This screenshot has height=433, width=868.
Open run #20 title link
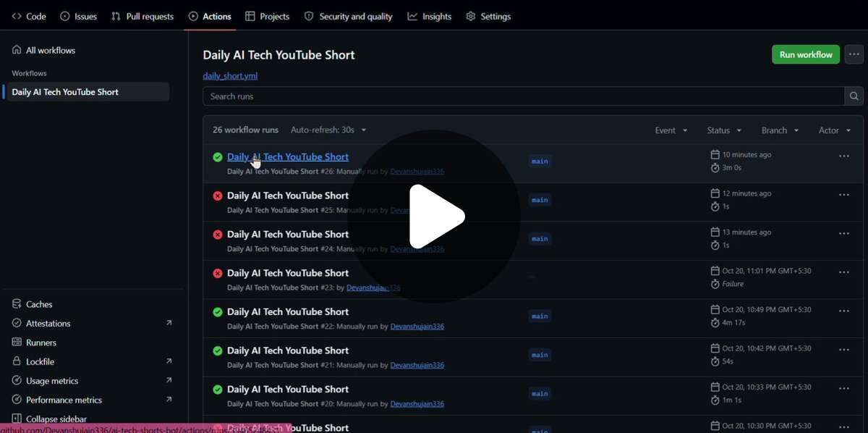(x=288, y=390)
